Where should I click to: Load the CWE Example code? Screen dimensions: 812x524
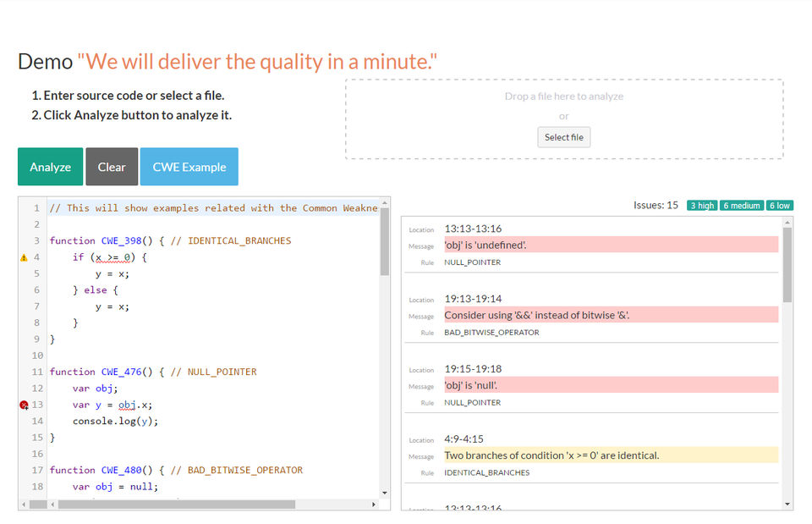tap(189, 167)
